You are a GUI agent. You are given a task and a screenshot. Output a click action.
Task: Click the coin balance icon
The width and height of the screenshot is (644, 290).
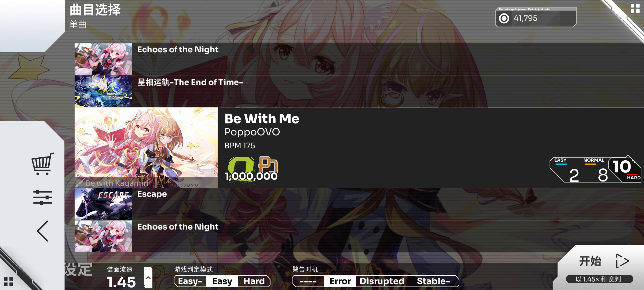coord(504,18)
